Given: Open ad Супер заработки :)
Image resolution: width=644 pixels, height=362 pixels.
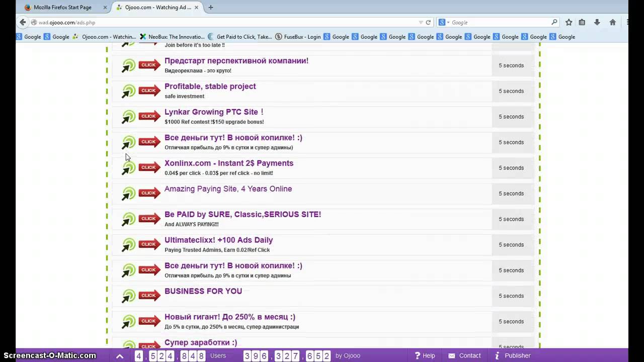Looking at the screenshot, I should [201, 343].
